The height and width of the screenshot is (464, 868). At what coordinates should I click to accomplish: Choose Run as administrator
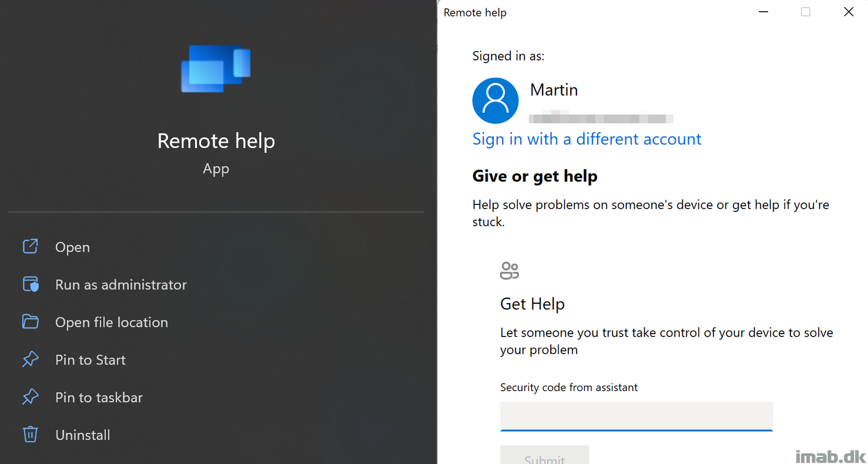click(x=121, y=285)
